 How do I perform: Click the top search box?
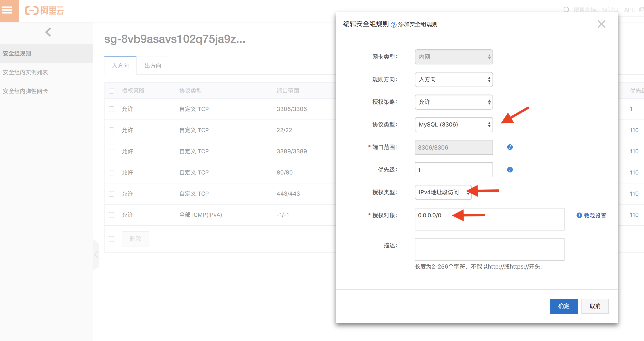click(601, 10)
